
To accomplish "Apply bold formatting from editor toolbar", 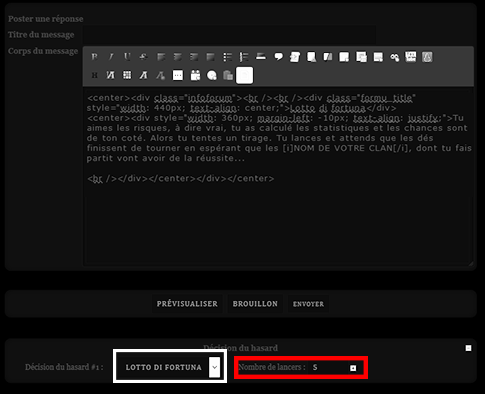I will (94, 57).
